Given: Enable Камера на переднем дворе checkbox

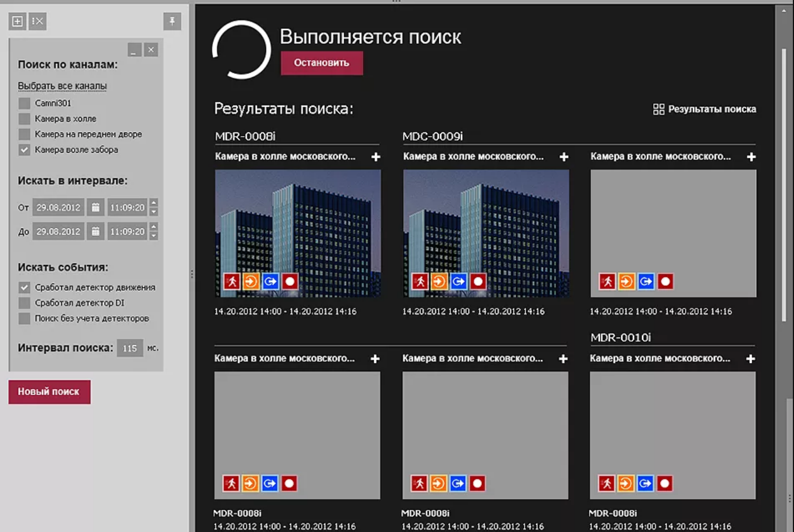Looking at the screenshot, I should point(24,134).
